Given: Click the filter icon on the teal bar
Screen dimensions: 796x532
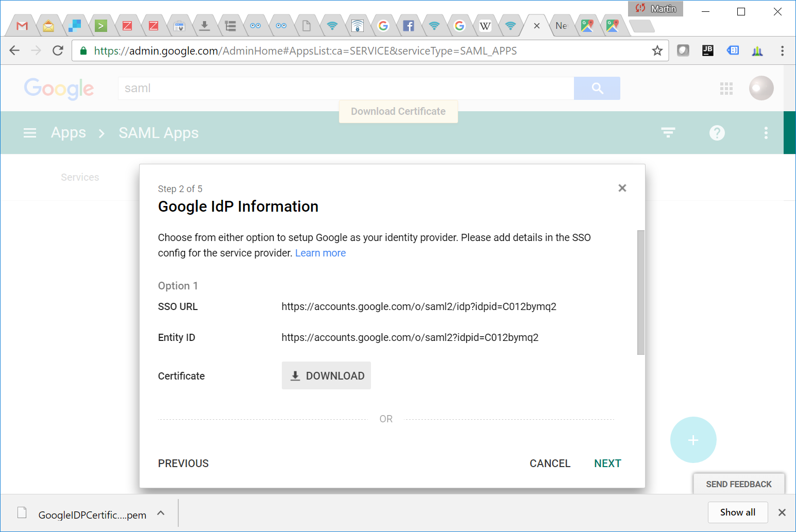Looking at the screenshot, I should click(668, 133).
